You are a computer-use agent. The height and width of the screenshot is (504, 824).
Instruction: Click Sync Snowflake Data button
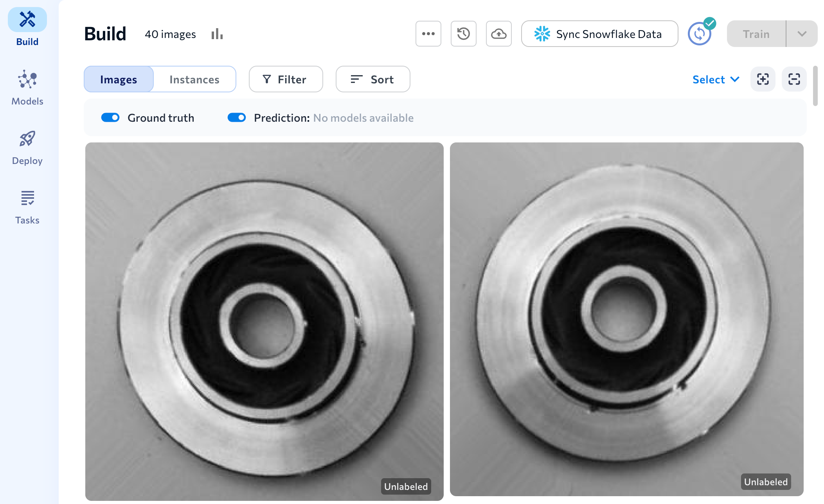pos(599,34)
